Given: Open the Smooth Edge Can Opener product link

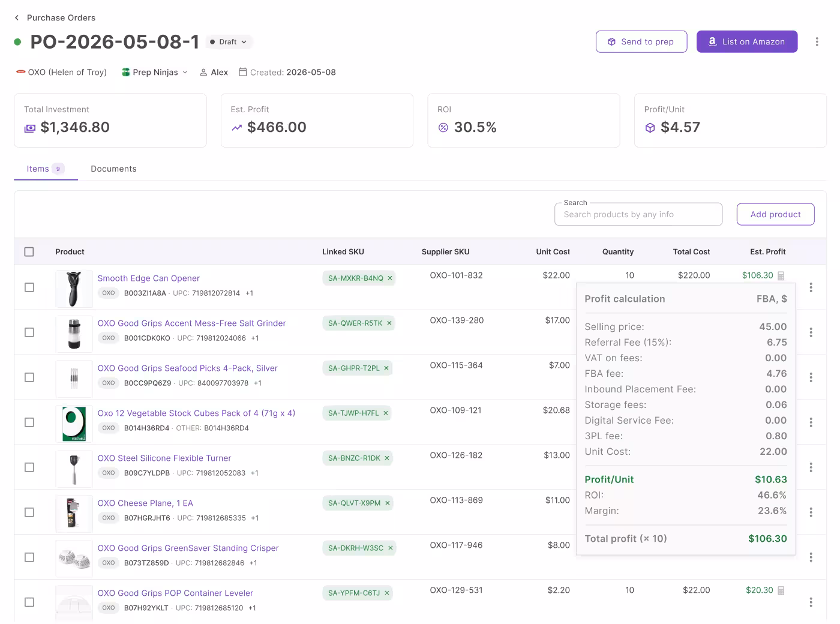Looking at the screenshot, I should click(149, 278).
